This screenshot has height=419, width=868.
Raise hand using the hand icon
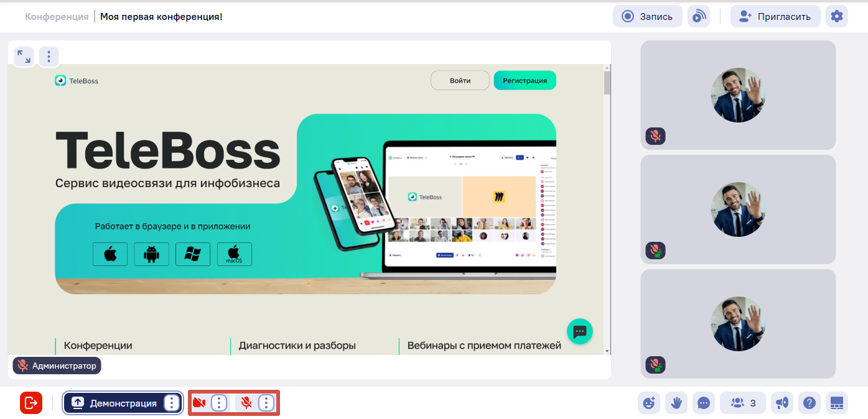(x=676, y=403)
